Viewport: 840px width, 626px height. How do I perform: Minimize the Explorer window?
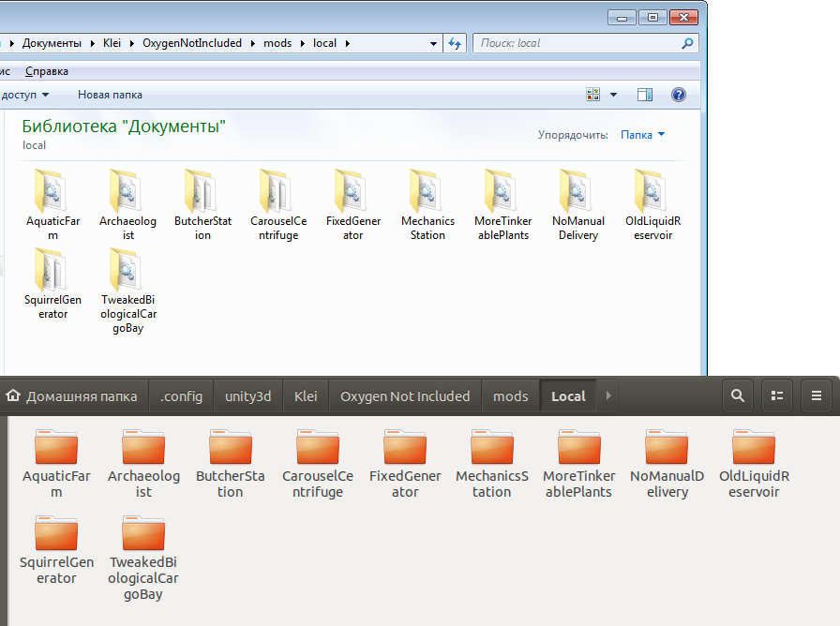point(622,18)
